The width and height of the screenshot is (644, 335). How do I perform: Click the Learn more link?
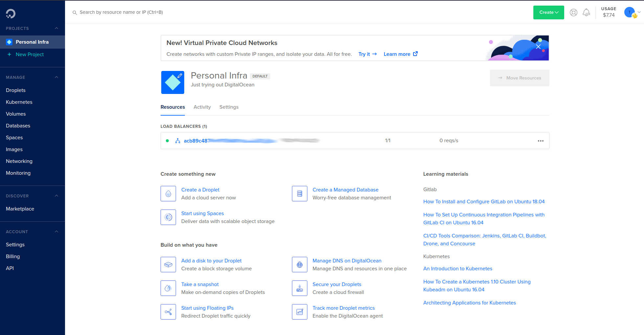point(397,54)
